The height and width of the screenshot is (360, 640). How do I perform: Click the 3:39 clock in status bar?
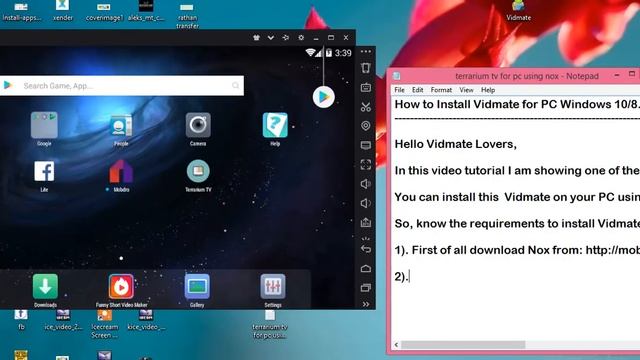(343, 53)
